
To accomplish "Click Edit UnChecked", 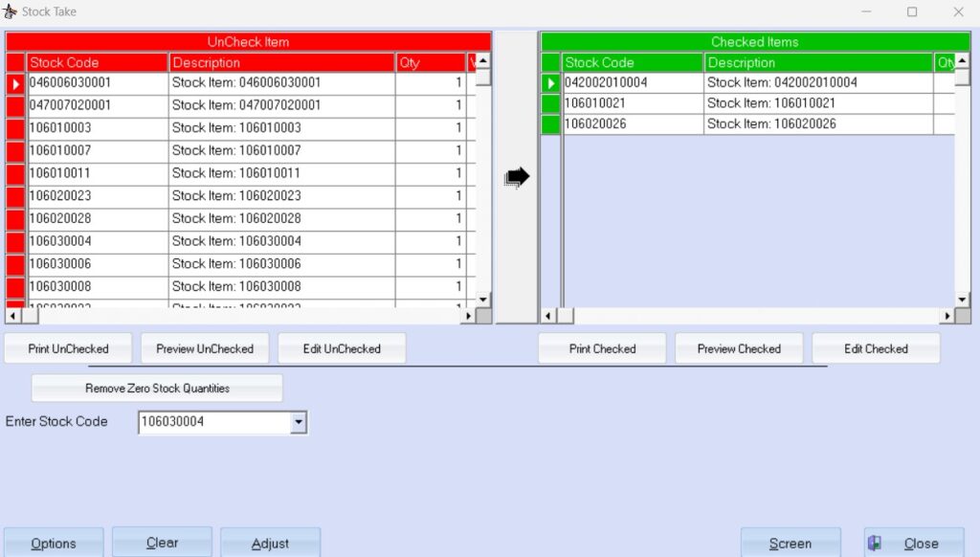I will point(341,347).
